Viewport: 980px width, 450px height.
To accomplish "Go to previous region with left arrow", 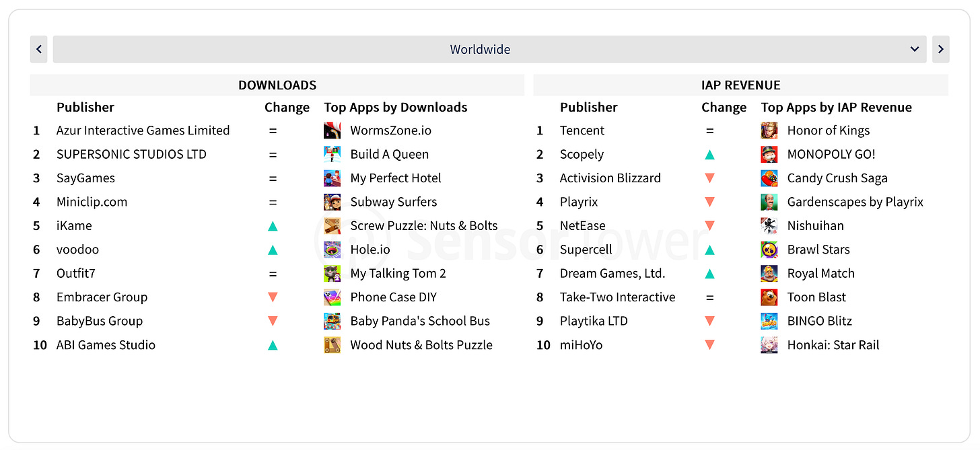I will click(x=39, y=49).
